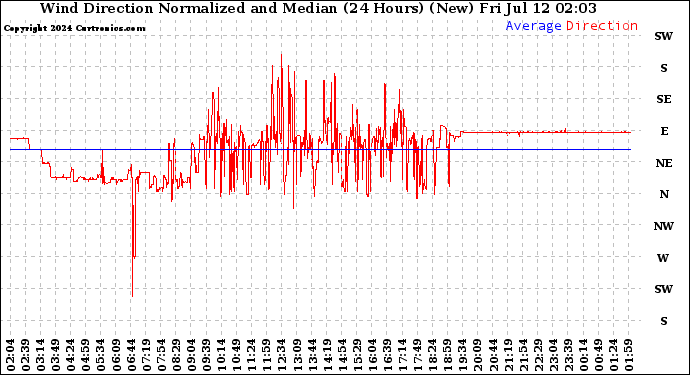This screenshot has width=690, height=375.
Task: Click the 09:04 time label
Action: pyautogui.click(x=191, y=355)
